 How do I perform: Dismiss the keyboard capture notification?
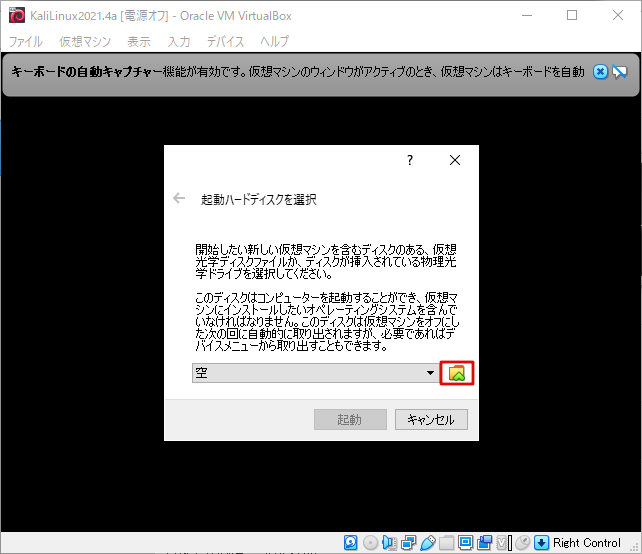600,72
